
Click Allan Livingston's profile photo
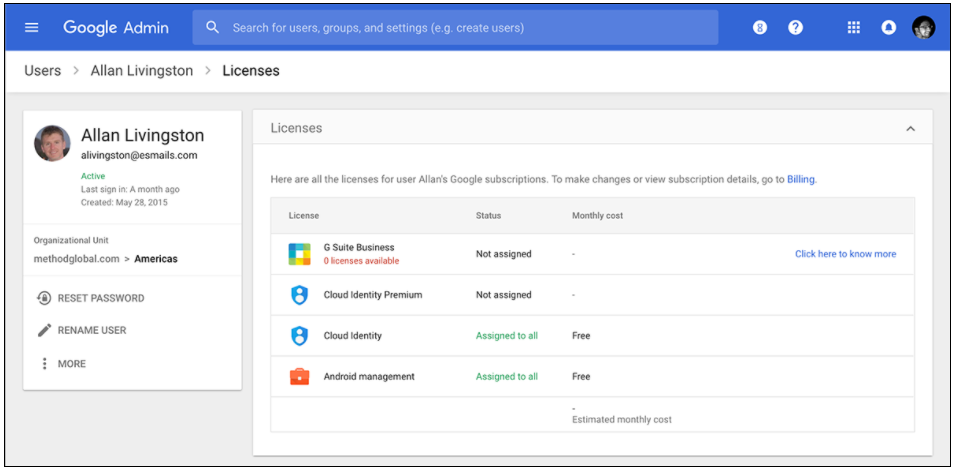point(52,143)
